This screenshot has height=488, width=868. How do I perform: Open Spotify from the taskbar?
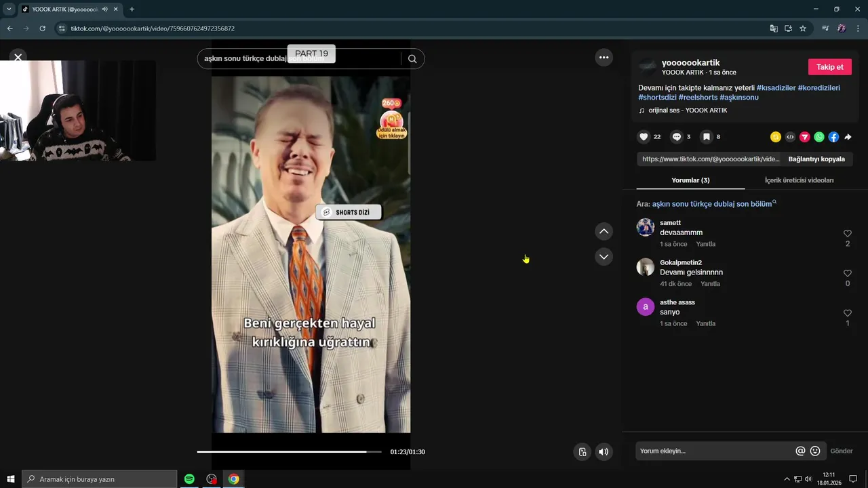click(x=189, y=479)
